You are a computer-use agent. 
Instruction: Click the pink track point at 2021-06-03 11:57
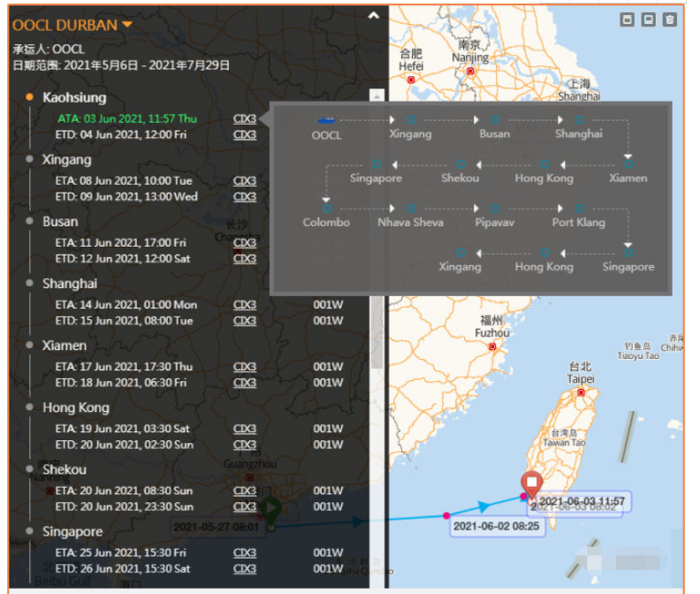click(523, 496)
